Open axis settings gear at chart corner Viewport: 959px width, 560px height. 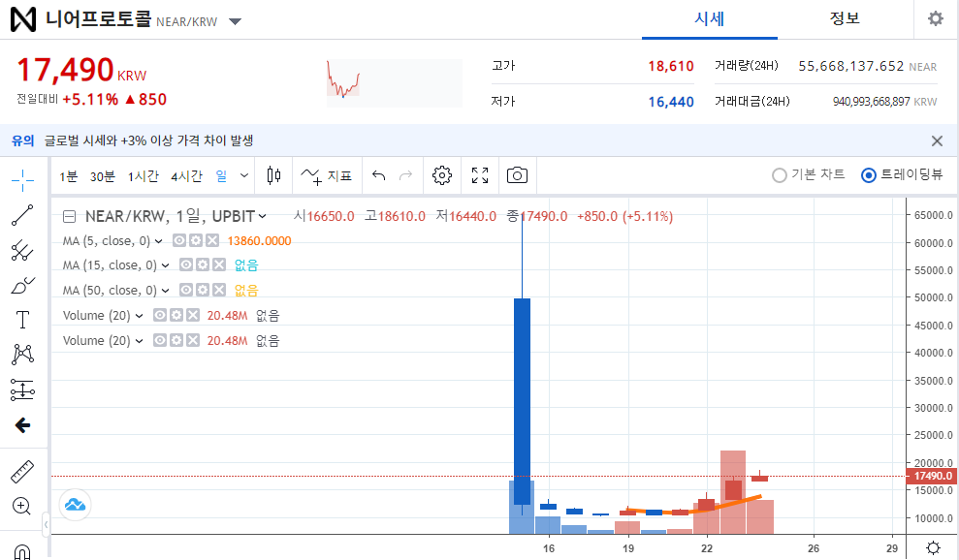pyautogui.click(x=934, y=547)
